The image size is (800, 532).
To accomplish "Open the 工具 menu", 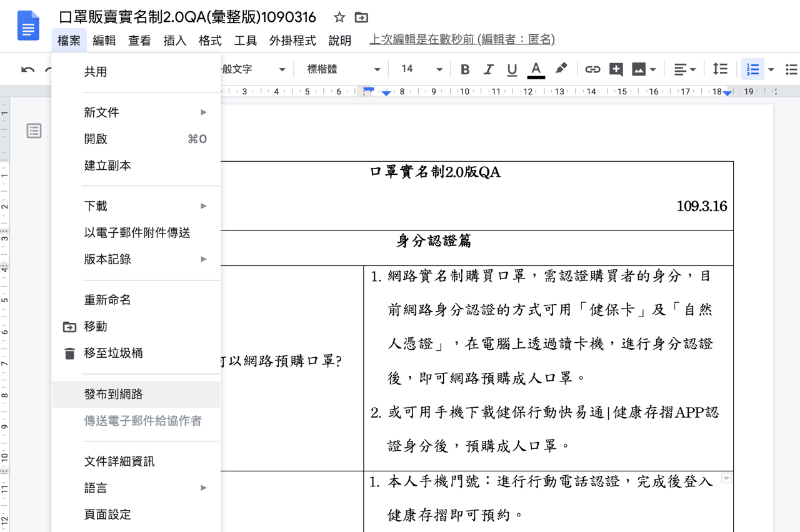I will coord(246,41).
